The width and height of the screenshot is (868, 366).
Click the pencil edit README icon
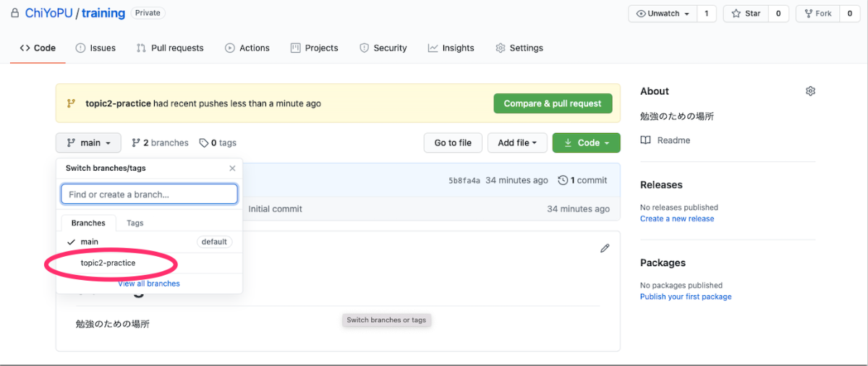pyautogui.click(x=605, y=248)
